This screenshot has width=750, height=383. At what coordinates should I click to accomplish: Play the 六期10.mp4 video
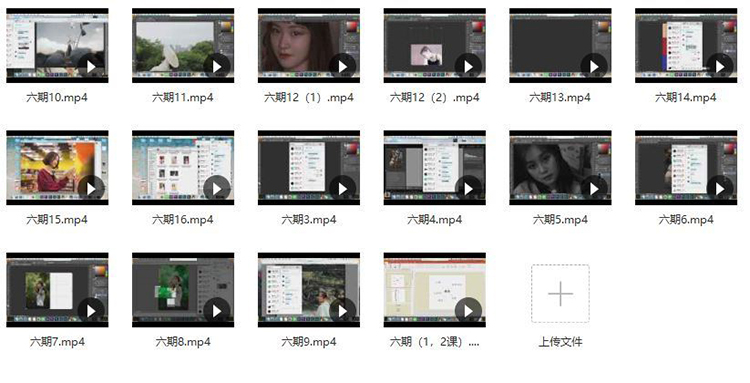tap(91, 67)
